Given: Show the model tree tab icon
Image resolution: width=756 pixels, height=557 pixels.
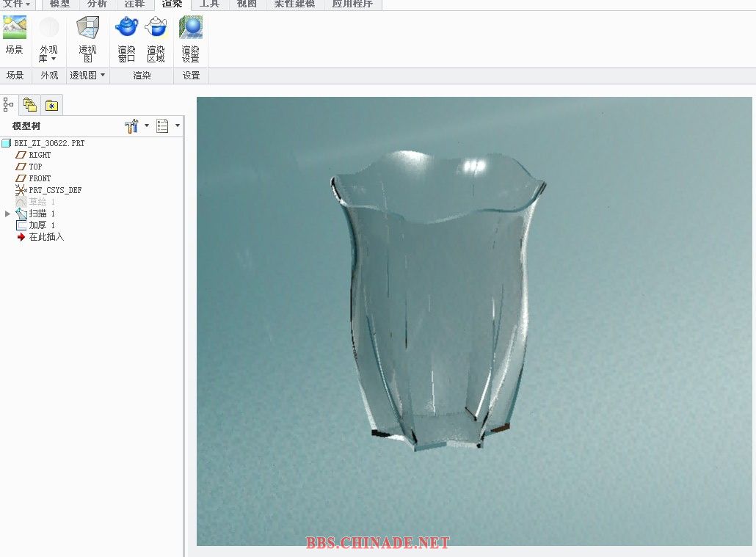Looking at the screenshot, I should (x=8, y=104).
